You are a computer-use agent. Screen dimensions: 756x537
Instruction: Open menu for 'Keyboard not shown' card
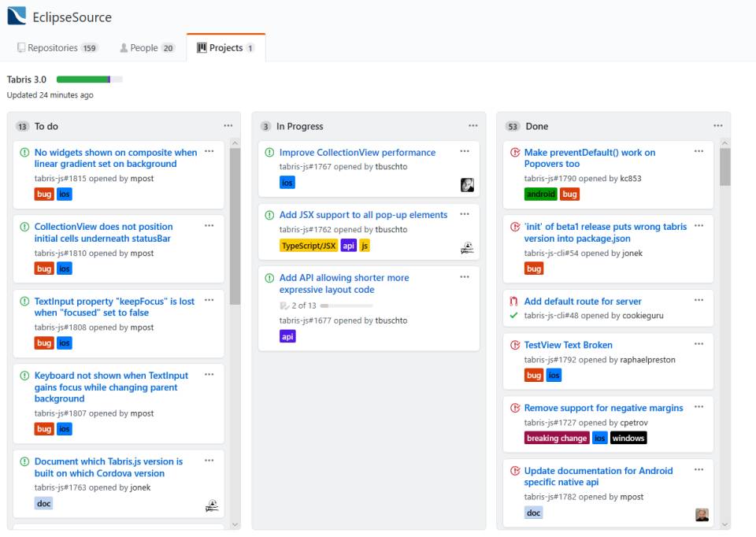[209, 375]
